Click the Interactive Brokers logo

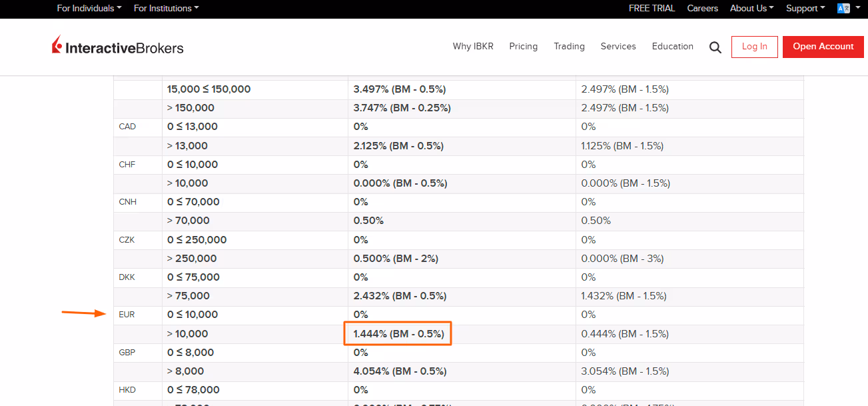(x=118, y=47)
